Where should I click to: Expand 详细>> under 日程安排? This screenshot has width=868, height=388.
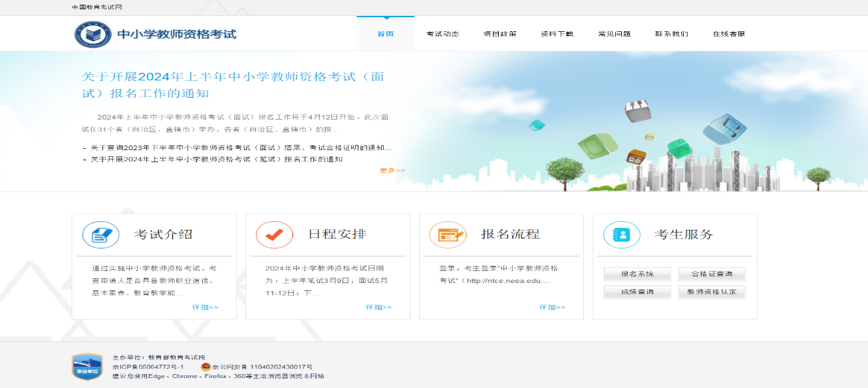(x=378, y=307)
